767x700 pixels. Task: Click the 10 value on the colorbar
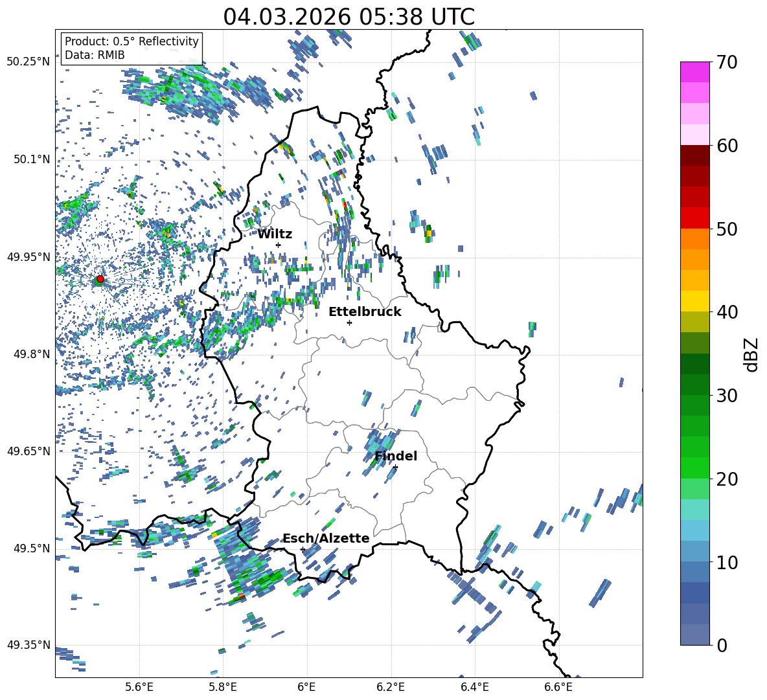coord(727,562)
